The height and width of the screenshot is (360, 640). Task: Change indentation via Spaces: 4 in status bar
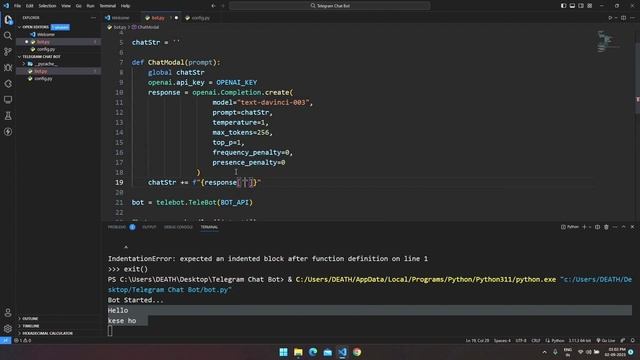[x=502, y=340]
